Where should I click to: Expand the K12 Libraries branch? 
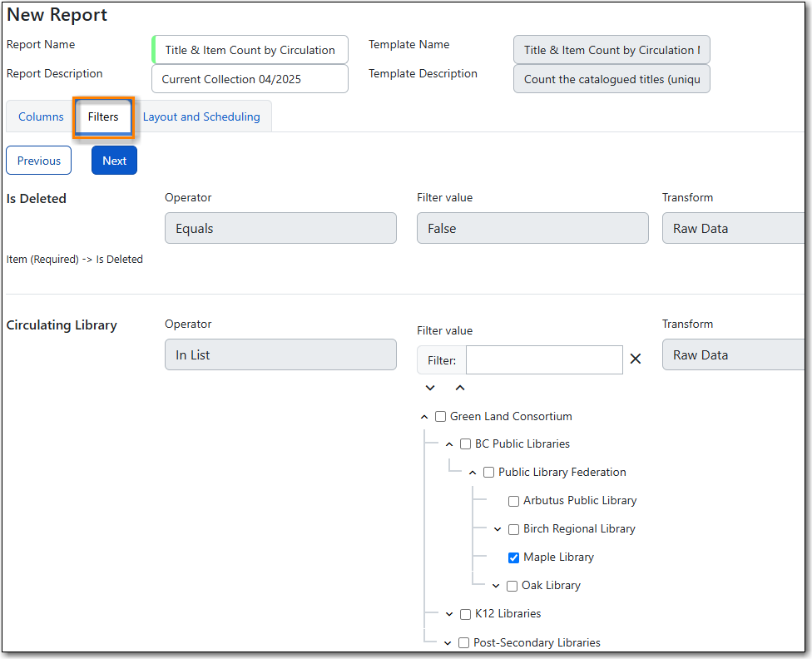click(x=449, y=614)
